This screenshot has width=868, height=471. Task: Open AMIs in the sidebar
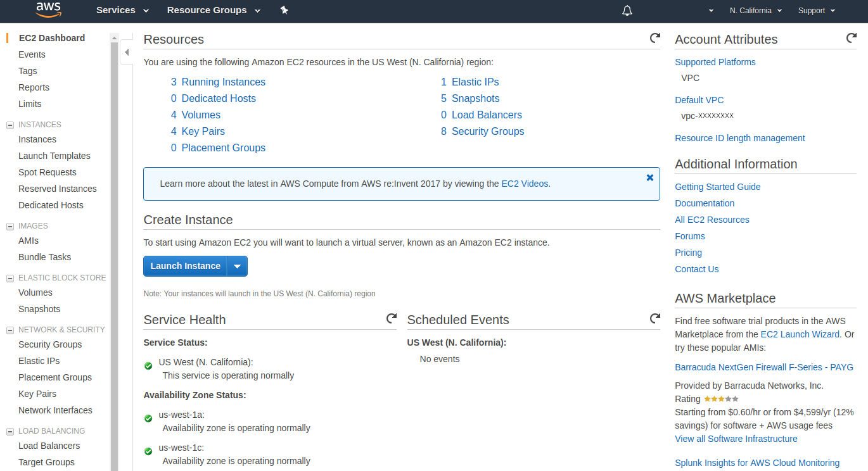coord(29,241)
